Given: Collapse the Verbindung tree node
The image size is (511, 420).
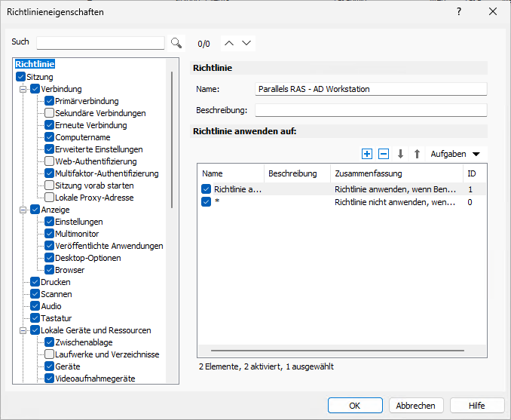Looking at the screenshot, I should [23, 89].
